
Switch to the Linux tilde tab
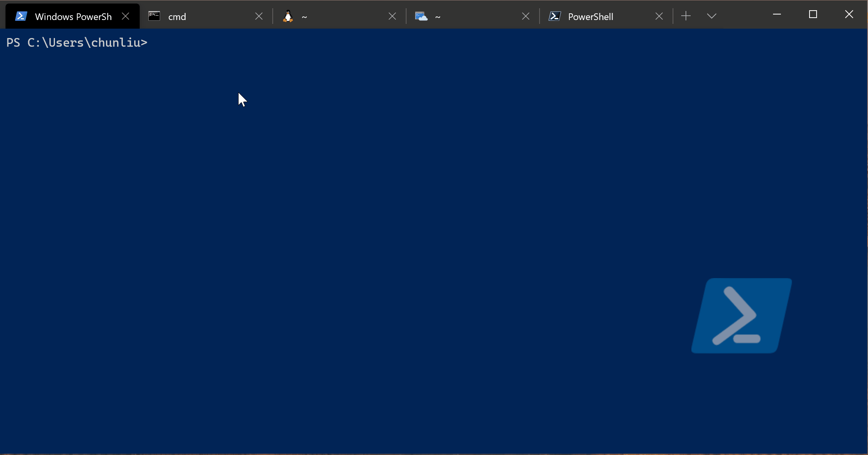click(x=304, y=16)
